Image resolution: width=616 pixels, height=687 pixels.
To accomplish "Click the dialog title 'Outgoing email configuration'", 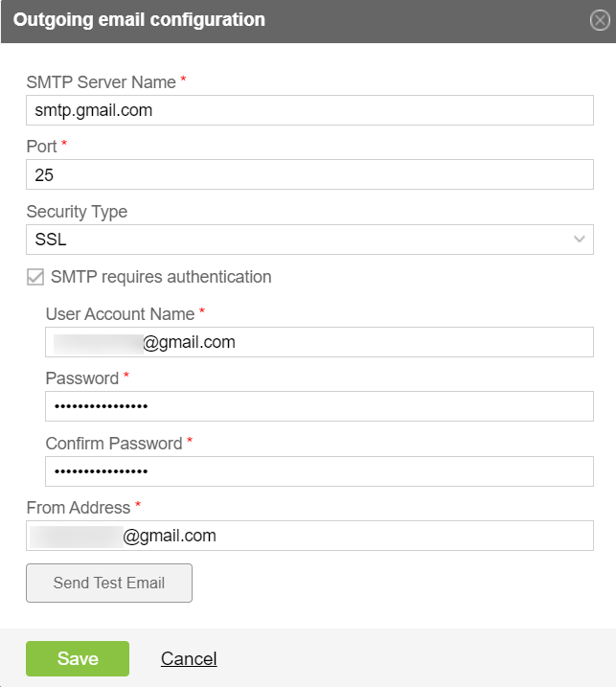I will (139, 20).
